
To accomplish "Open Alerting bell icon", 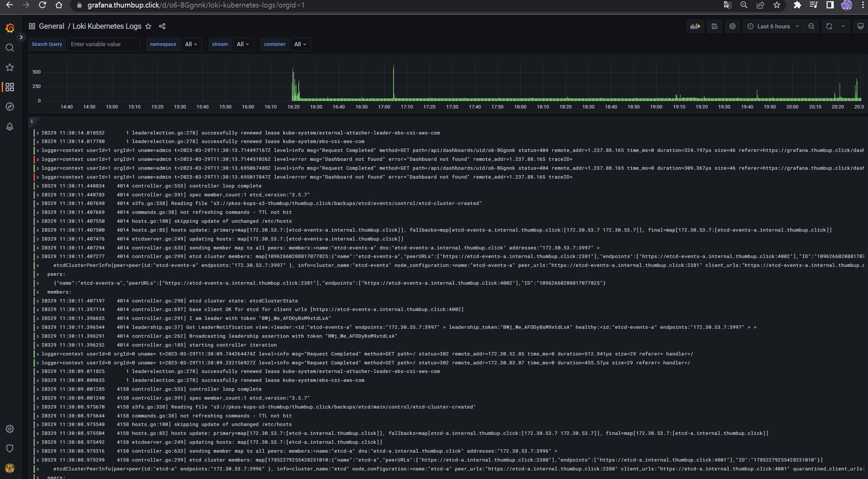I will pos(10,127).
